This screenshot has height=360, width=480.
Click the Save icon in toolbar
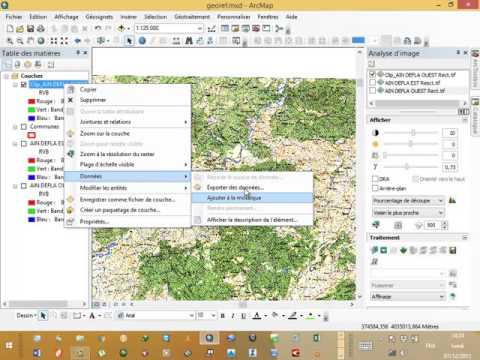[30, 29]
